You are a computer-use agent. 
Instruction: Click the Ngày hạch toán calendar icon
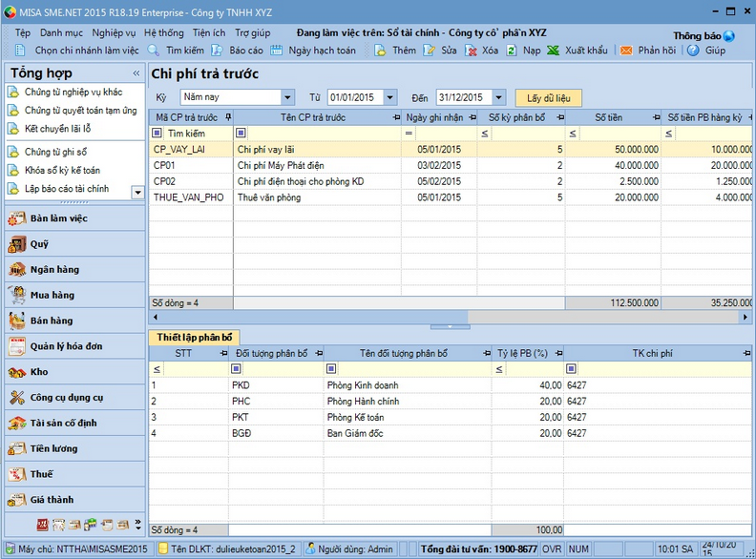coord(276,51)
